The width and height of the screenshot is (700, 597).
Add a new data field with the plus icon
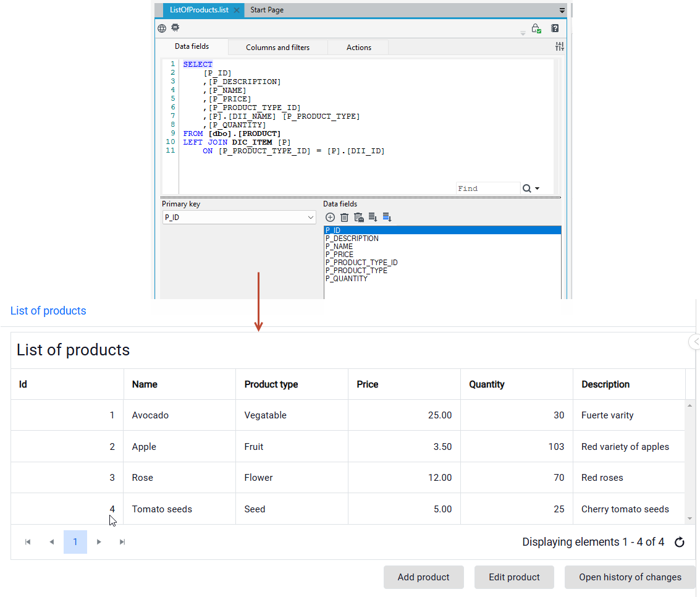click(x=330, y=218)
